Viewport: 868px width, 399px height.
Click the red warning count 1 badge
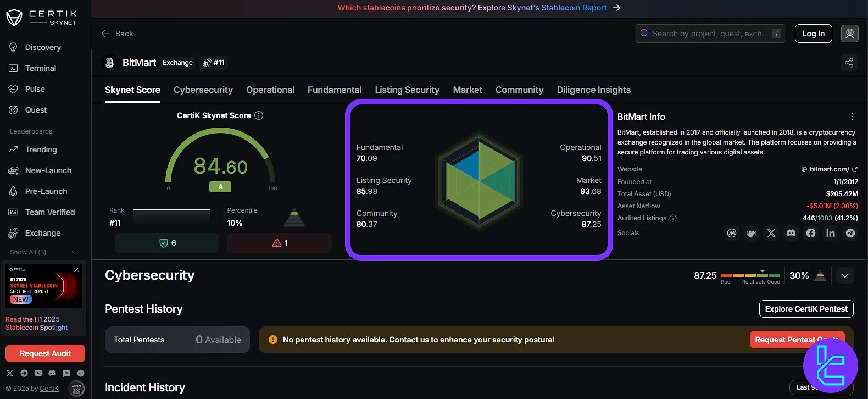[280, 243]
